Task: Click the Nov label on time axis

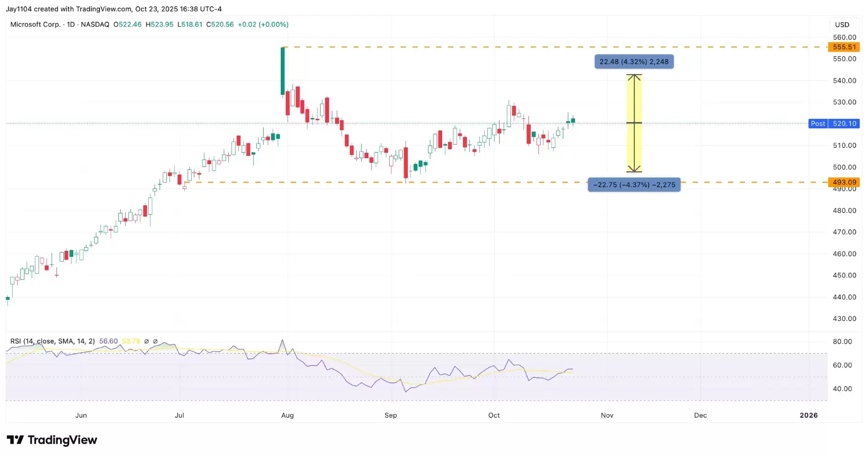Action: pos(607,415)
